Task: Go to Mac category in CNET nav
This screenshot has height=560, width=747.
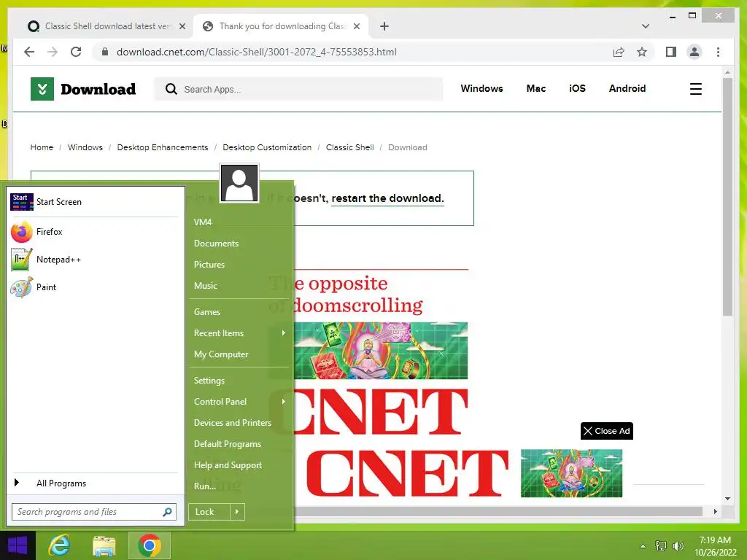Action: pos(536,88)
